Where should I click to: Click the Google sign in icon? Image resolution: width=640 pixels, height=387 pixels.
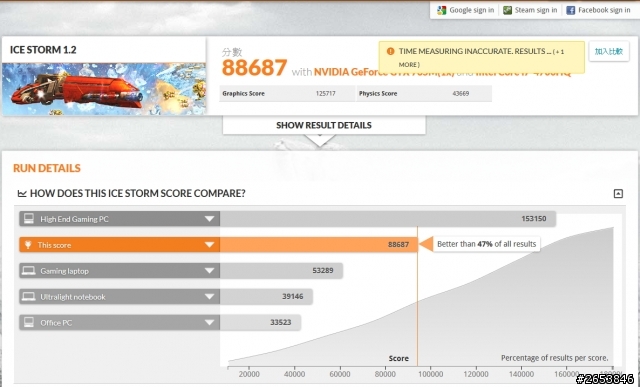tap(441, 10)
